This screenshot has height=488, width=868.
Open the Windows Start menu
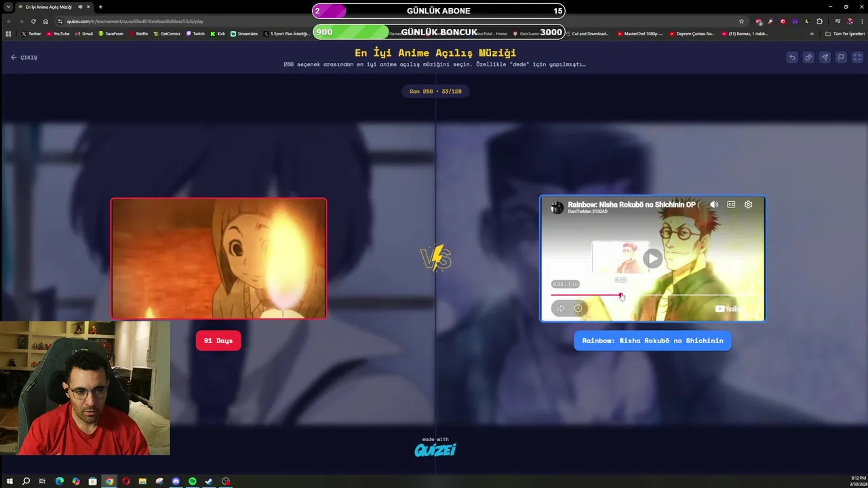9,481
